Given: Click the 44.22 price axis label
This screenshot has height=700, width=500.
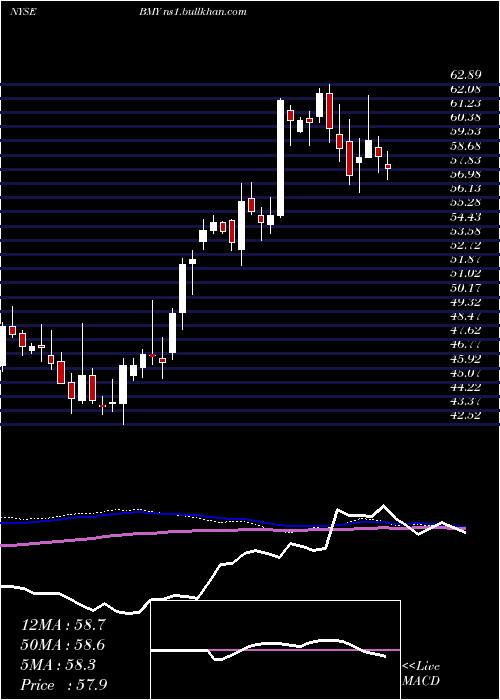Looking at the screenshot, I should [x=465, y=388].
